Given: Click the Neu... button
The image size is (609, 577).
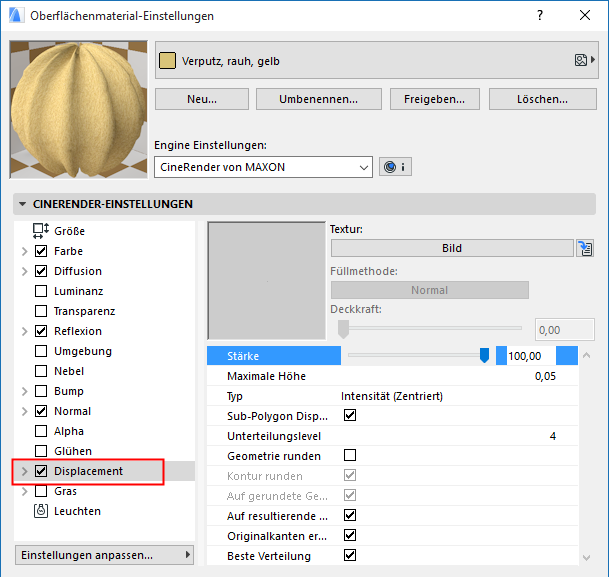Looking at the screenshot, I should click(x=202, y=99).
